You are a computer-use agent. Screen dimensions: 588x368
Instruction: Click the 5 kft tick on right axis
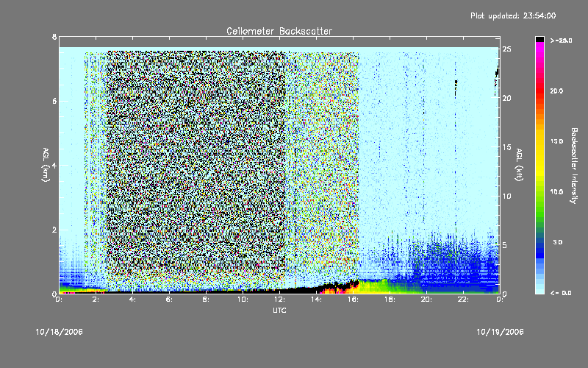click(505, 245)
